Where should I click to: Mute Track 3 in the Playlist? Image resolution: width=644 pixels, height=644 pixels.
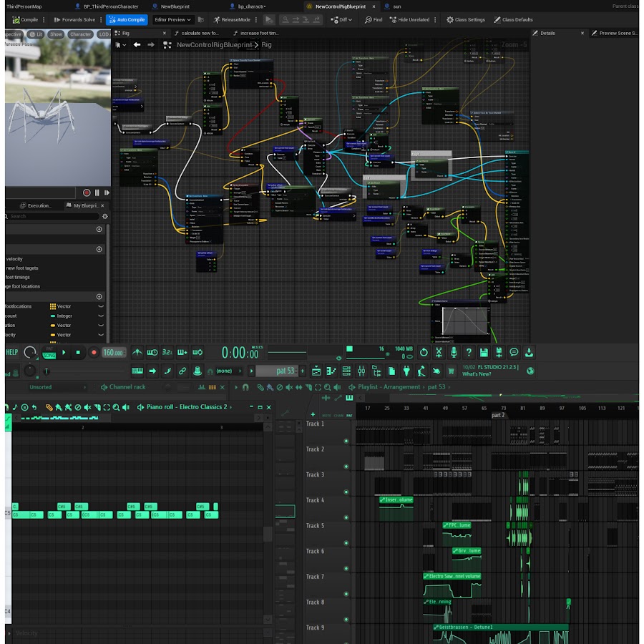tap(346, 492)
